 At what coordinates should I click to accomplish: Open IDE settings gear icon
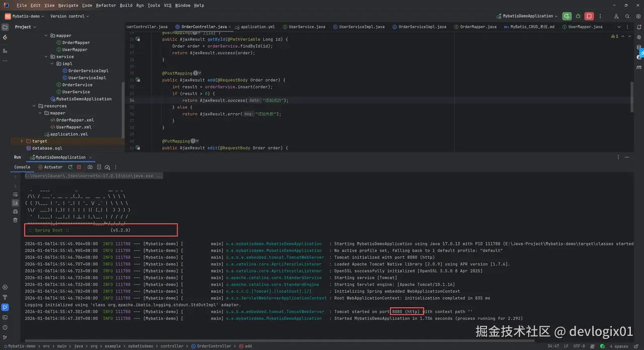pos(638,16)
